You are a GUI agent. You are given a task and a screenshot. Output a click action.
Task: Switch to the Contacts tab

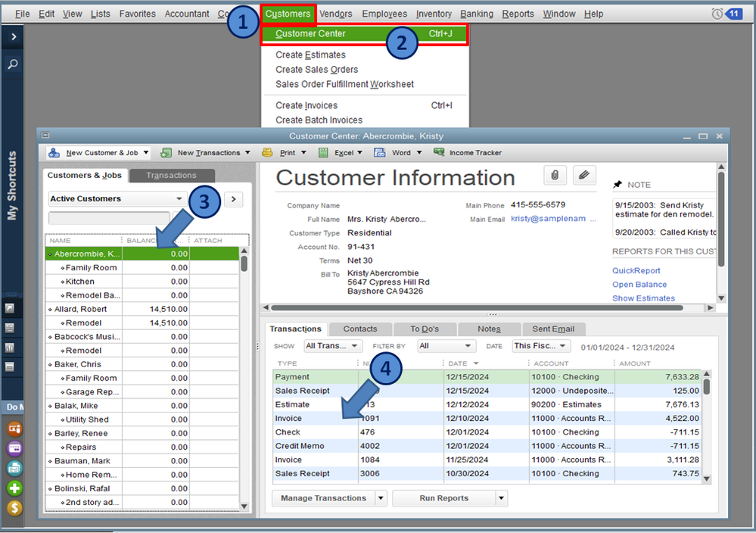(x=360, y=329)
